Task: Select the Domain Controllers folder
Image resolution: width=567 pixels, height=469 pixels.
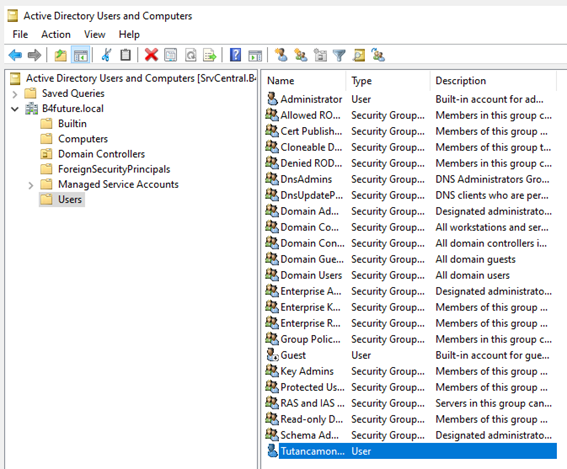Action: [x=102, y=154]
